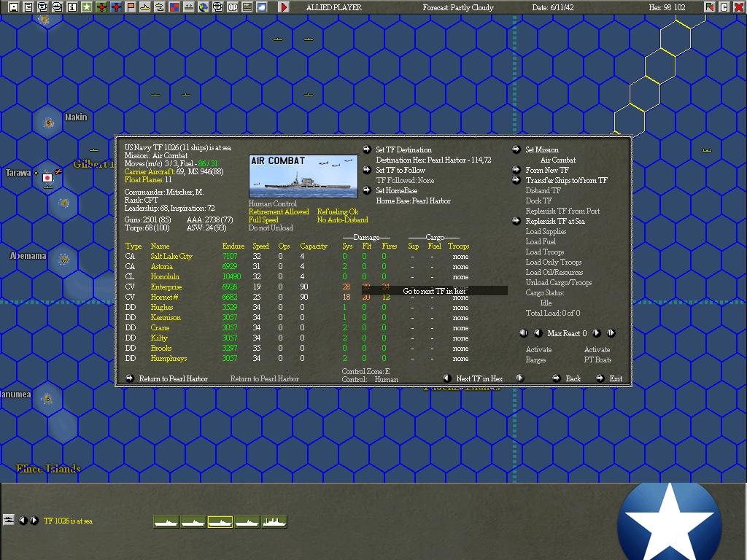Click the gray ship icon in bottom bar
The width and height of the screenshot is (747, 560).
[9, 519]
